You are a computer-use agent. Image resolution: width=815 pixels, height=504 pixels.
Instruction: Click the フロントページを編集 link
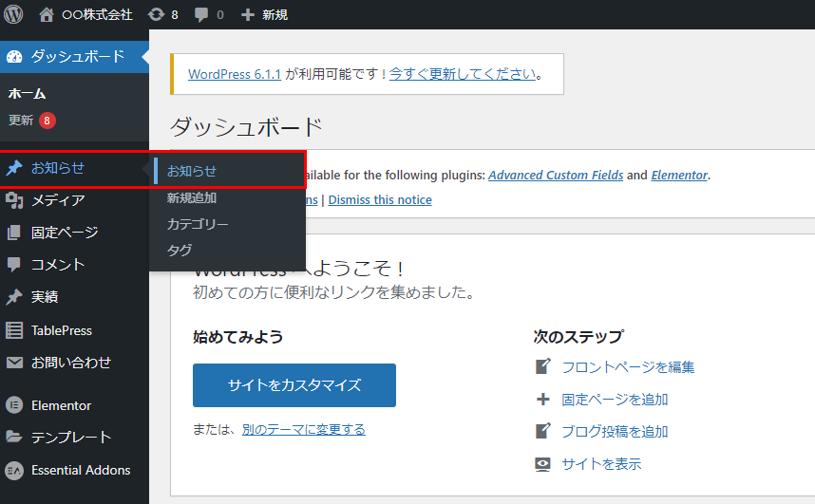point(627,367)
